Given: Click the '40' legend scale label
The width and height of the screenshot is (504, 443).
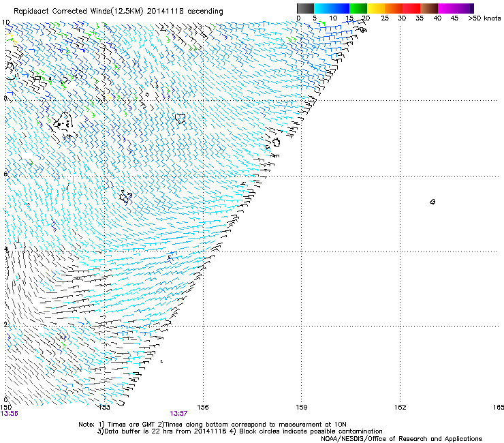Looking at the screenshot, I should point(437,18).
